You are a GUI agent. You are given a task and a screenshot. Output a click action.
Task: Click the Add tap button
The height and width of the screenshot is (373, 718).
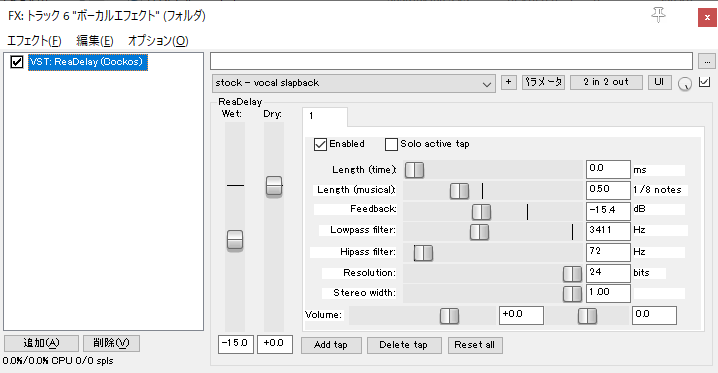[331, 345]
